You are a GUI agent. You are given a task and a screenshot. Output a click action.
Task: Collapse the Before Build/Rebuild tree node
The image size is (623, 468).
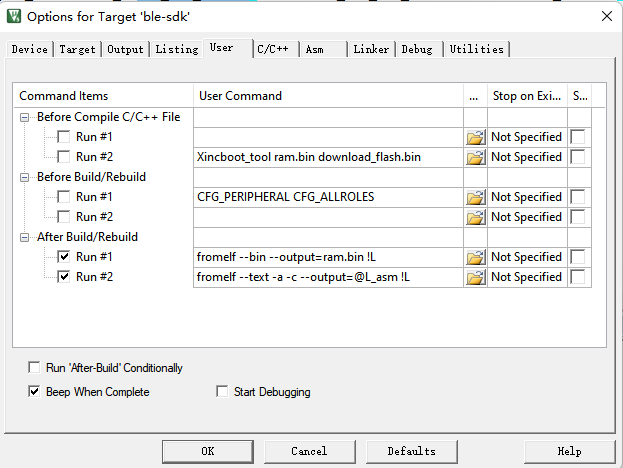click(x=25, y=177)
